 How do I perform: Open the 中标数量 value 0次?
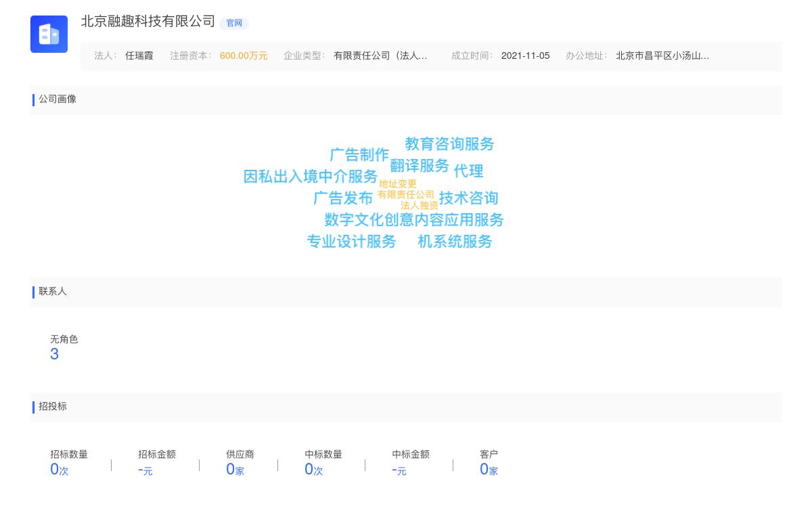tap(313, 470)
